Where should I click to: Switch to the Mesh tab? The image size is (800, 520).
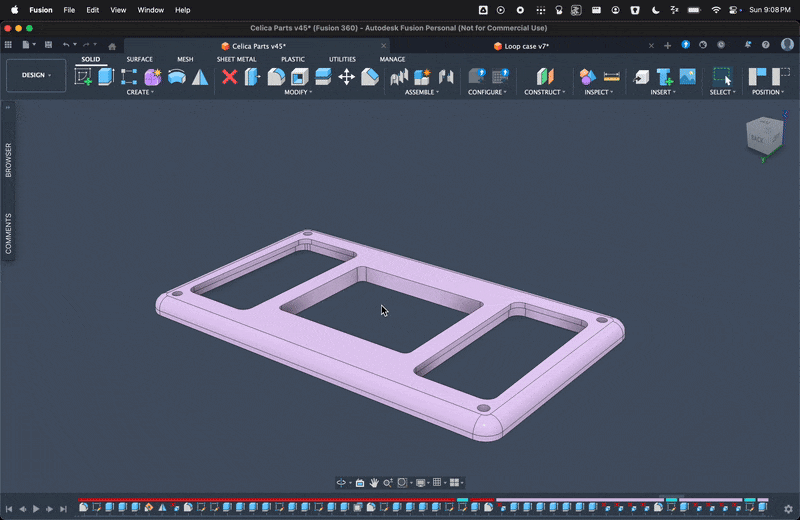pyautogui.click(x=185, y=59)
